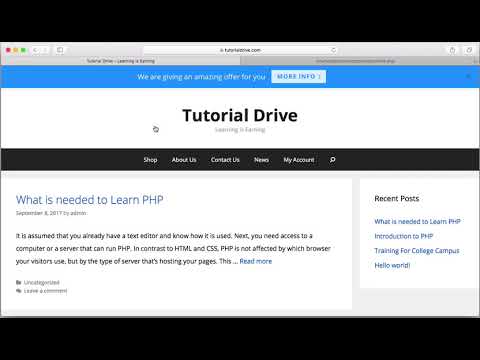Screen dimensions: 480x360
Task: Click the Read more link
Action: (x=256, y=261)
